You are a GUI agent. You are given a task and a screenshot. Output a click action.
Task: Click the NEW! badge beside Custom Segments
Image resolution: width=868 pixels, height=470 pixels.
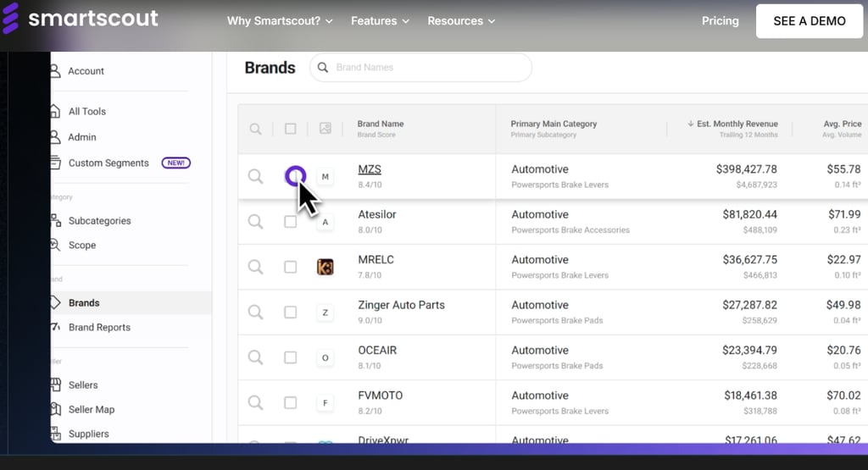176,163
